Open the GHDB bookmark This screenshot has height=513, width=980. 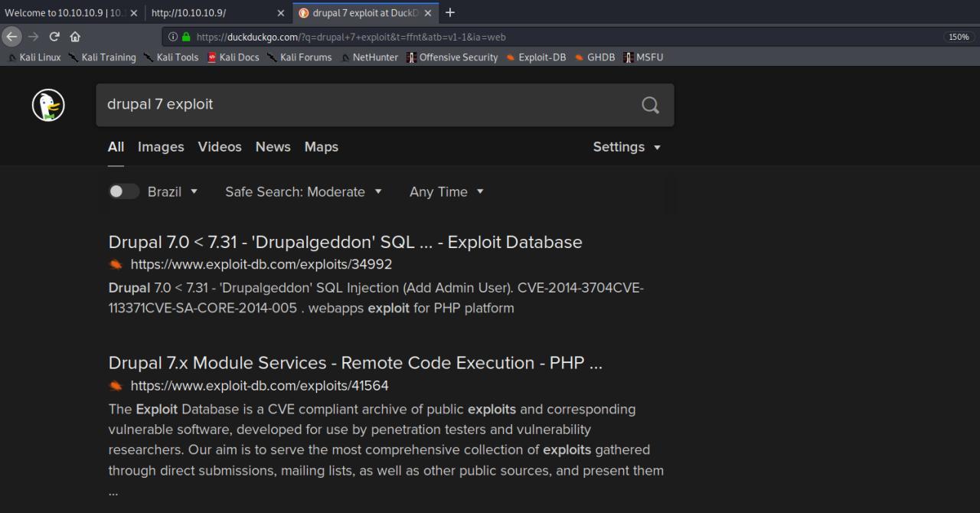point(595,57)
